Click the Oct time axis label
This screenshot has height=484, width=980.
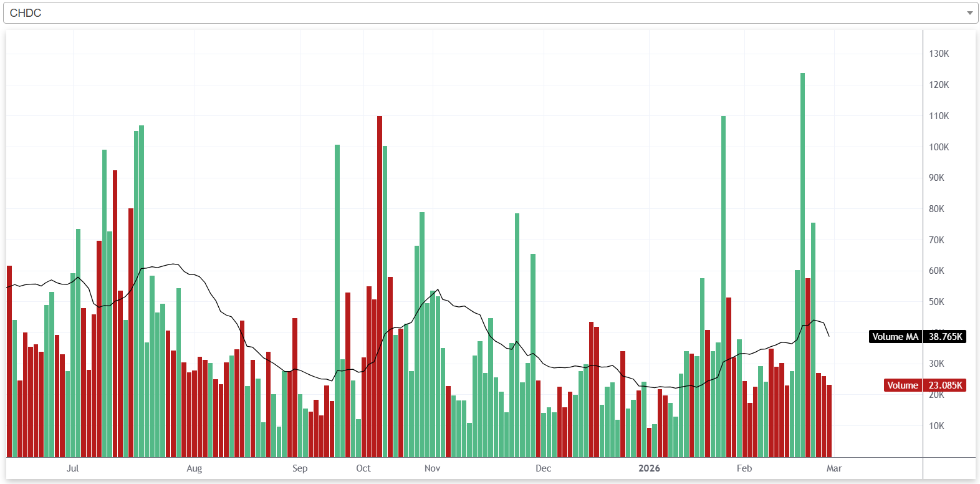click(x=363, y=468)
